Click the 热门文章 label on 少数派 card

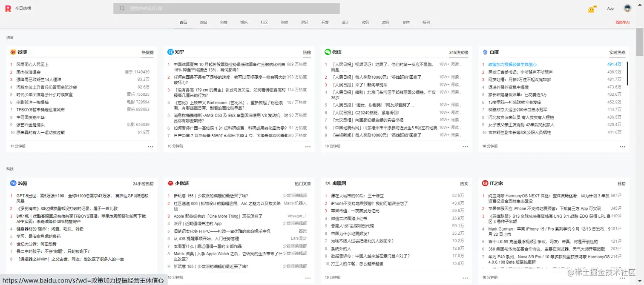303,184
